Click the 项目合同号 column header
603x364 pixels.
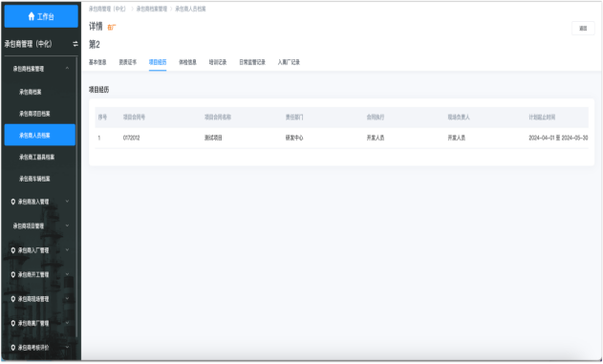pos(134,118)
